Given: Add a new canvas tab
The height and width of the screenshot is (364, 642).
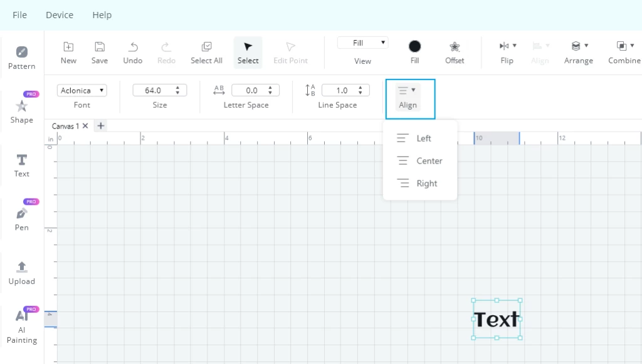Looking at the screenshot, I should (x=101, y=126).
